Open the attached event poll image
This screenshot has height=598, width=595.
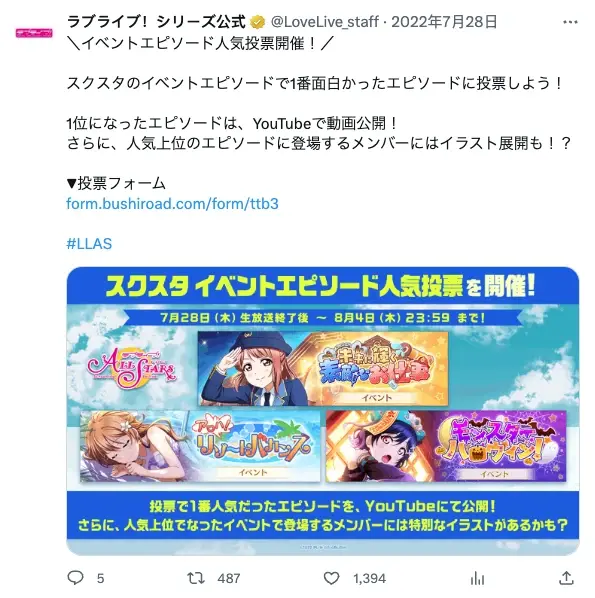click(x=323, y=411)
